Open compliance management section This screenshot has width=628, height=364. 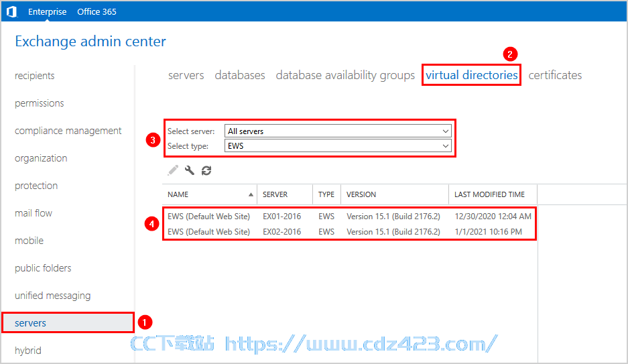[68, 131]
